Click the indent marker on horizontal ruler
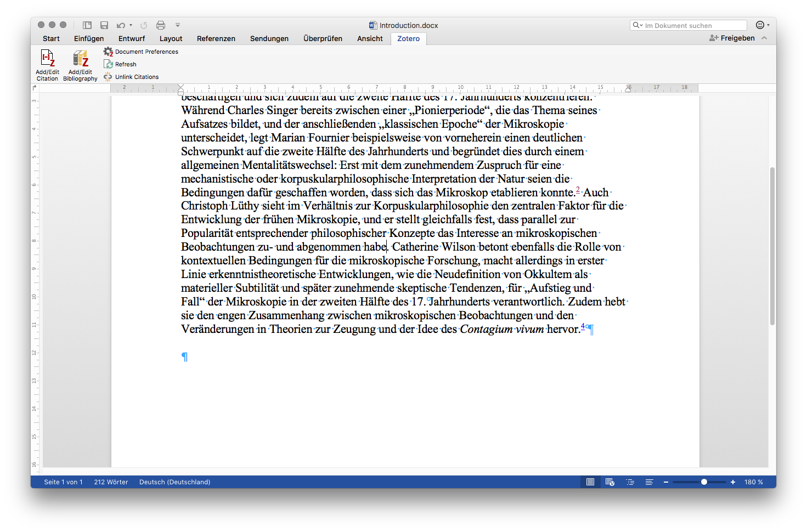Image resolution: width=807 pixels, height=532 pixels. [x=181, y=88]
